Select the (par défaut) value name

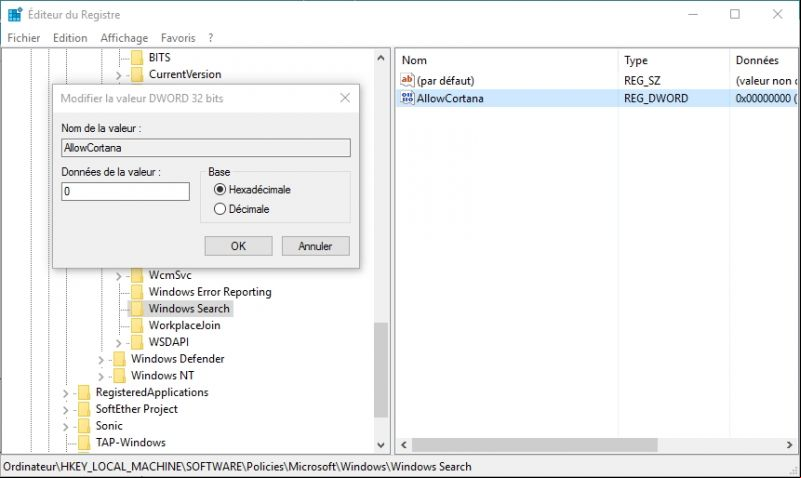445,81
